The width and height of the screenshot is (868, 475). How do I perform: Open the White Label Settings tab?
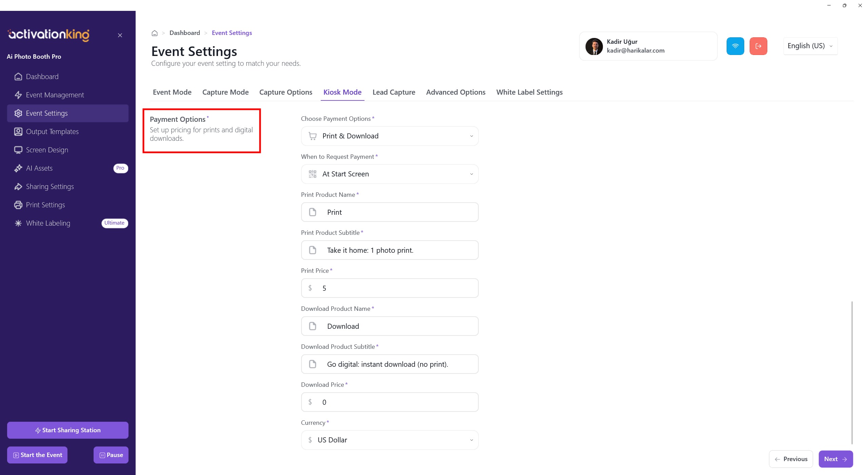(529, 92)
